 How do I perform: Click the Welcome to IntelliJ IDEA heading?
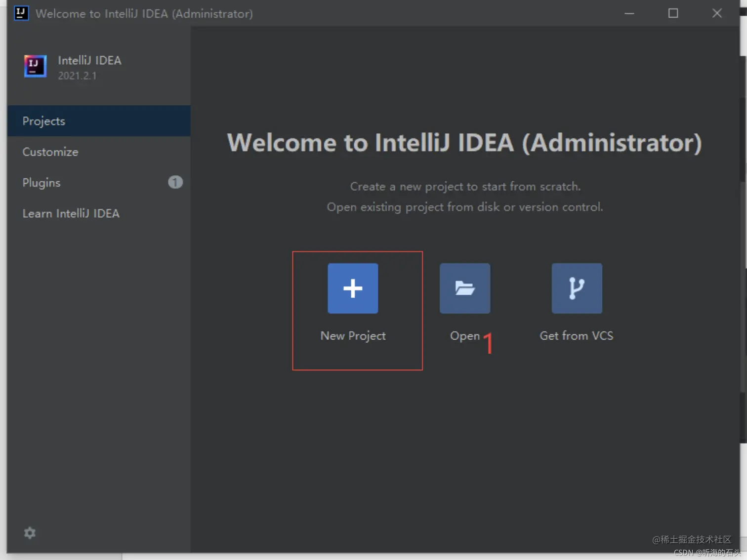[x=464, y=143]
